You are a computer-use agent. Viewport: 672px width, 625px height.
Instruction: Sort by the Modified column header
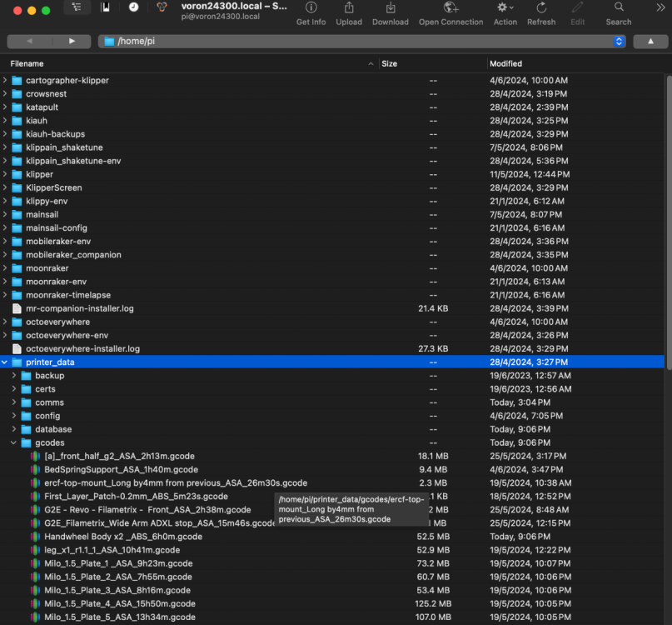[x=505, y=63]
